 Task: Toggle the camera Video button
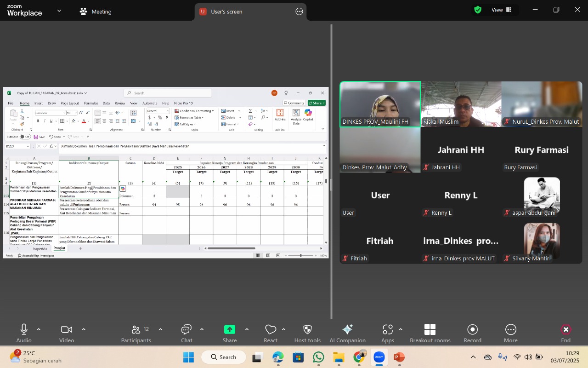[67, 333]
